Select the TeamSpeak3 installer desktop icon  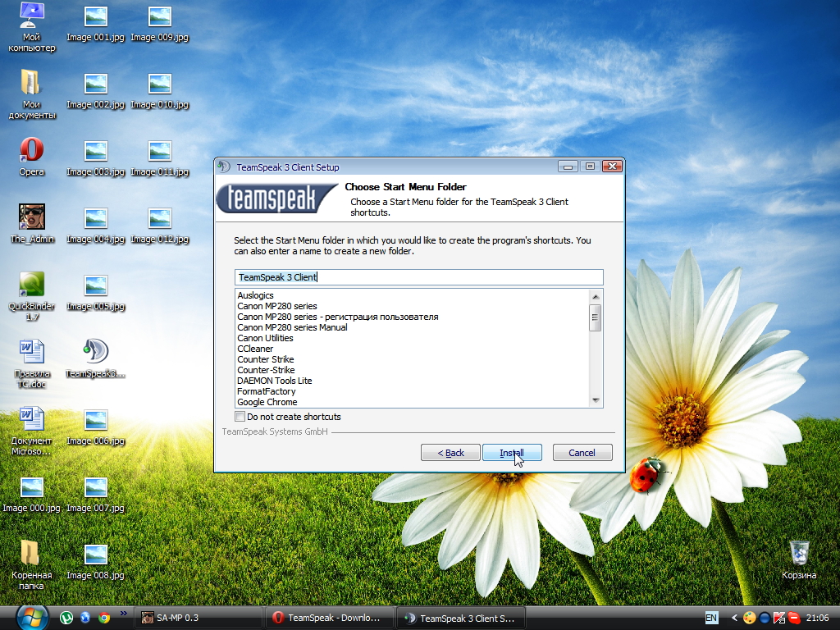pyautogui.click(x=95, y=358)
